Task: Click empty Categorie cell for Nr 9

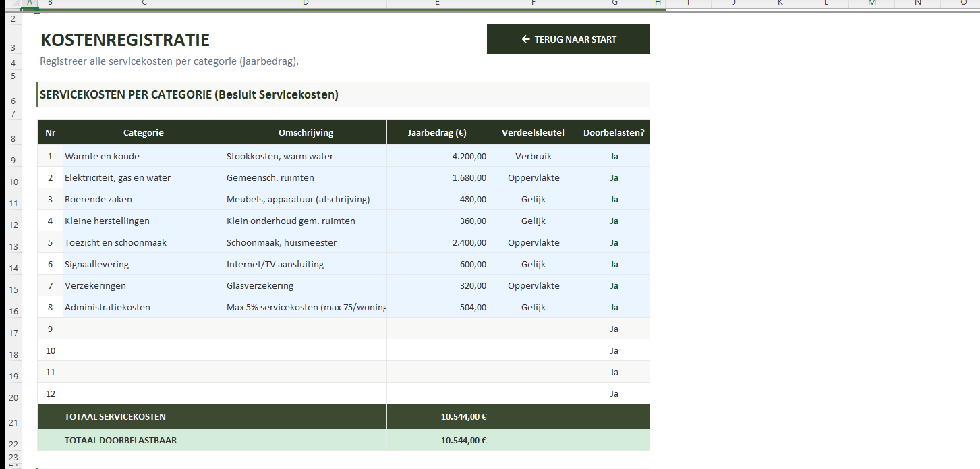Action: pyautogui.click(x=144, y=329)
